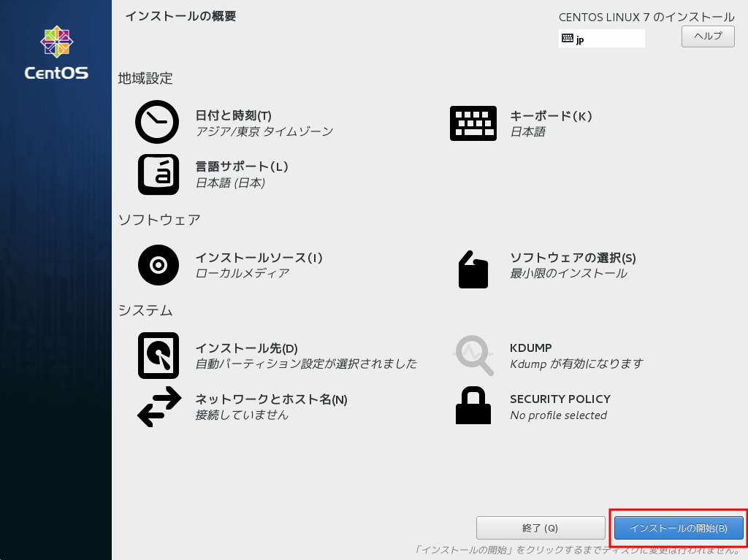Click the small keyboard icon beside jp
Image resolution: width=748 pixels, height=560 pixels.
coord(567,39)
